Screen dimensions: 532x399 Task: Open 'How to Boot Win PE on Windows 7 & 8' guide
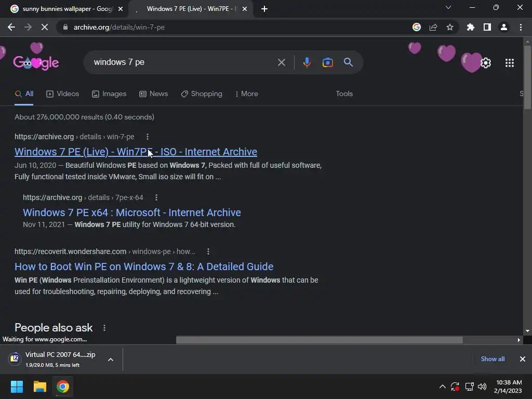pyautogui.click(x=144, y=267)
